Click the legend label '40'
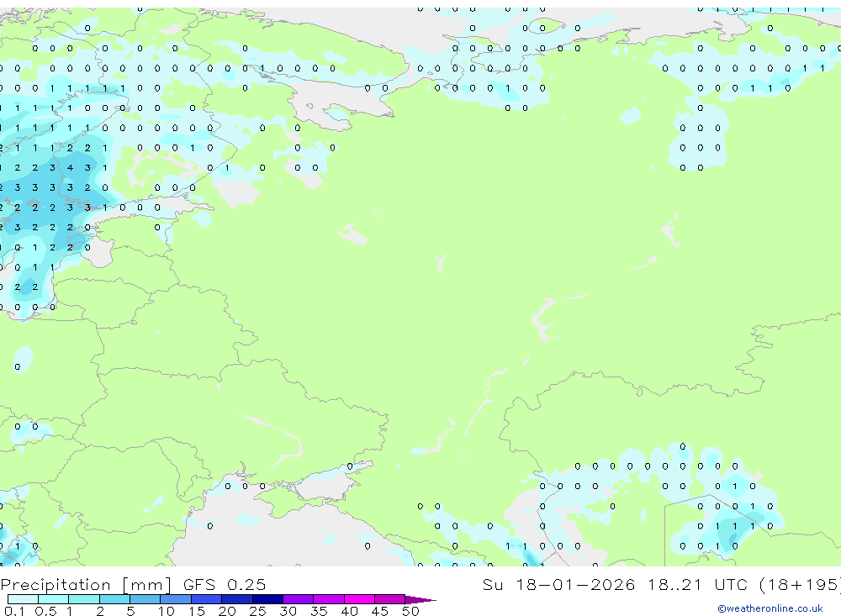The width and height of the screenshot is (841, 616). (x=349, y=611)
